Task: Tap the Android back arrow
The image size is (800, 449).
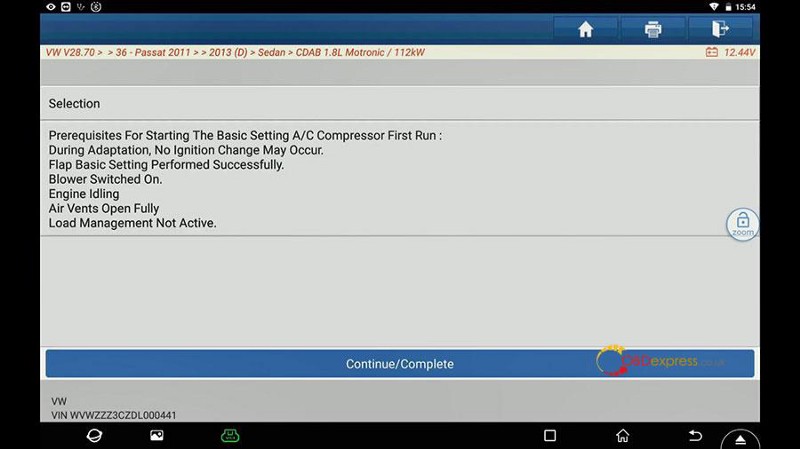Action: tap(695, 435)
